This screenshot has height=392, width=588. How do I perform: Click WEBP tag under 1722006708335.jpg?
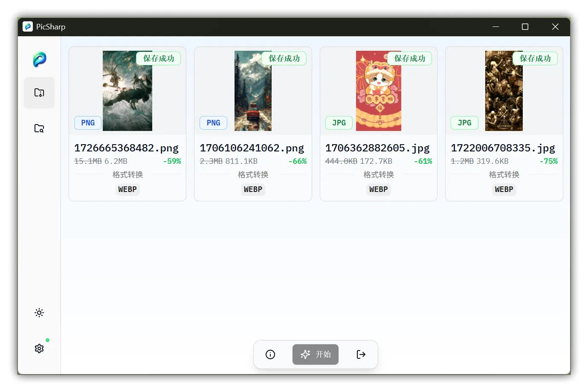(x=504, y=189)
